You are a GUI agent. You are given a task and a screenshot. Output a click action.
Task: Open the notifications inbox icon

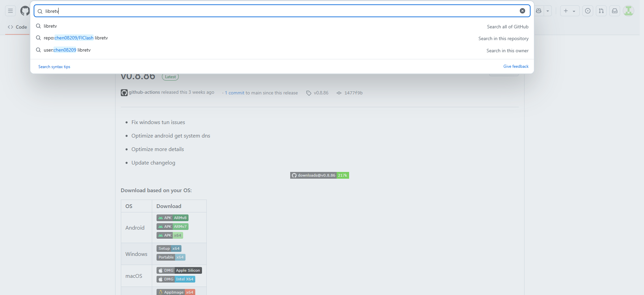point(615,11)
